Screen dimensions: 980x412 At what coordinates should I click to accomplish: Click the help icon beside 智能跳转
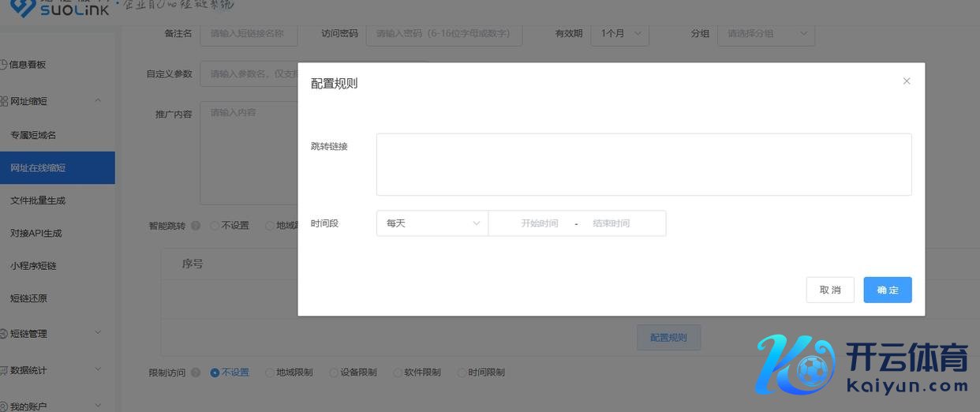click(x=196, y=226)
